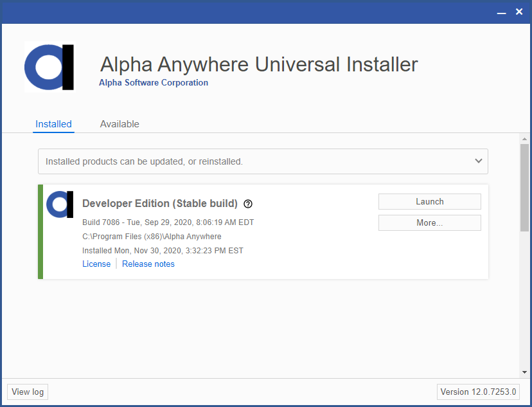Open the Release notes link

coord(148,264)
